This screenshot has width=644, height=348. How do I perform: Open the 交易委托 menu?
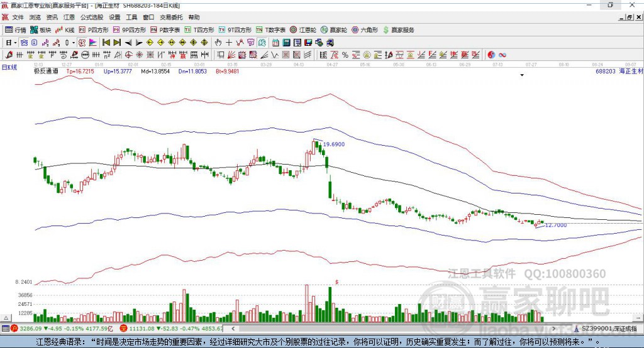point(171,17)
